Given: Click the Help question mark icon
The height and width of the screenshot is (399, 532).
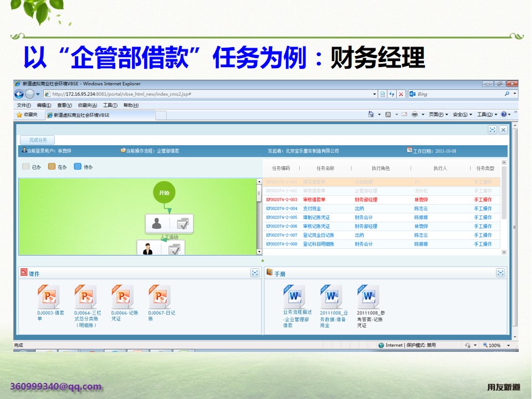Looking at the screenshot, I should coord(504,114).
